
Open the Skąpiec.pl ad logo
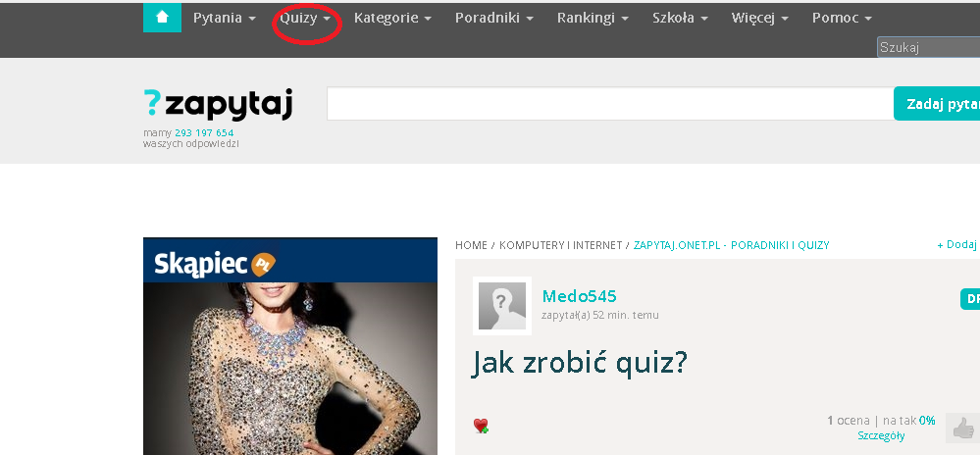[x=215, y=264]
